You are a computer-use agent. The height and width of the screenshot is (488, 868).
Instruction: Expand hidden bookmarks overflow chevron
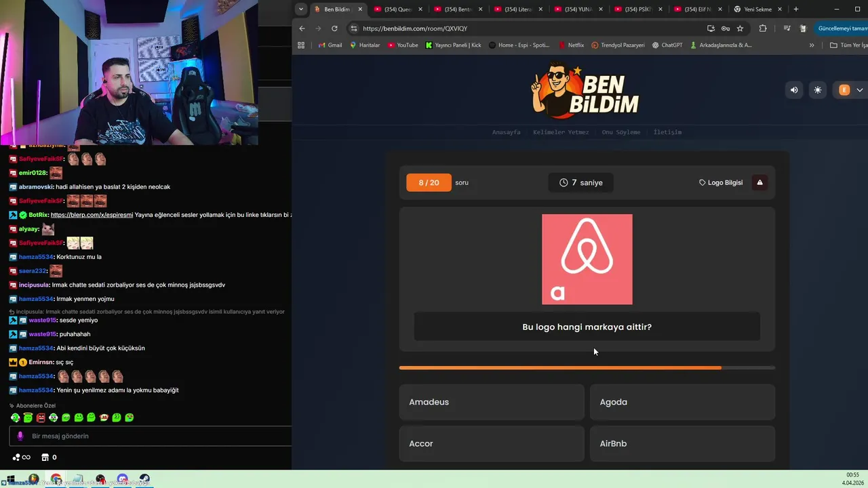812,45
